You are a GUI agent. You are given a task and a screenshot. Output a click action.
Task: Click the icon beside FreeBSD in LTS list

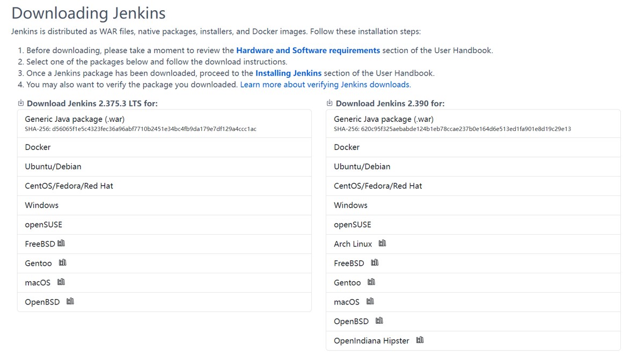tap(61, 243)
